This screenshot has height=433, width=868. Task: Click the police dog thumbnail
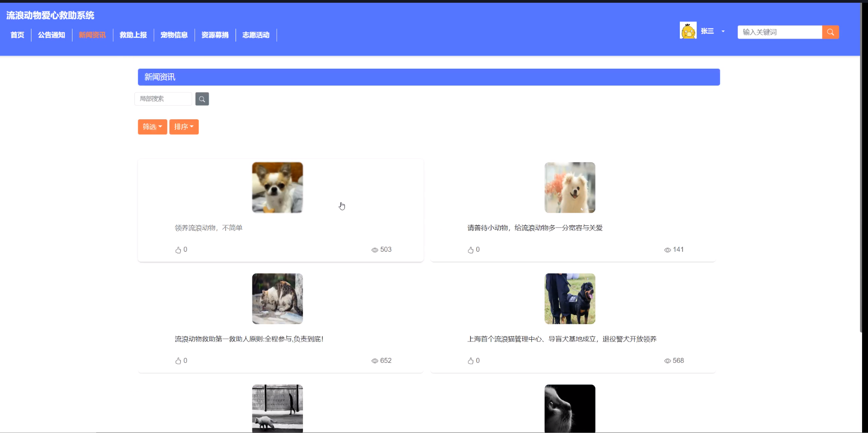(570, 299)
